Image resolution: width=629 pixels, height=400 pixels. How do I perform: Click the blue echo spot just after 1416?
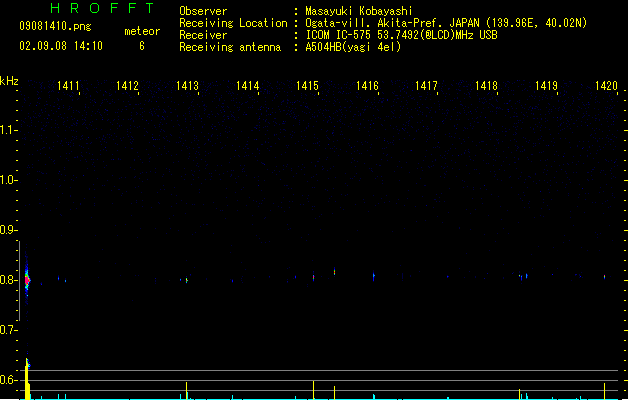(x=373, y=276)
